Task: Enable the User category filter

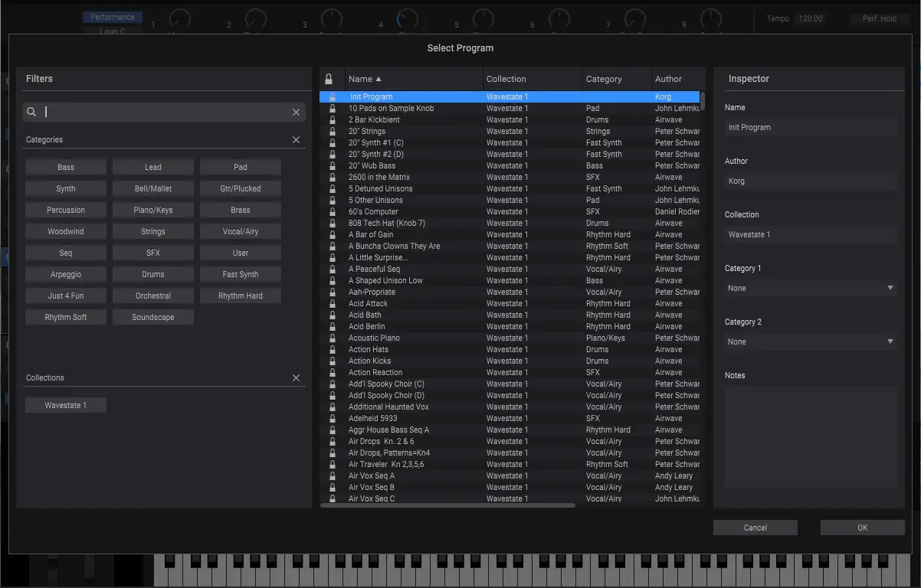Action: (241, 253)
